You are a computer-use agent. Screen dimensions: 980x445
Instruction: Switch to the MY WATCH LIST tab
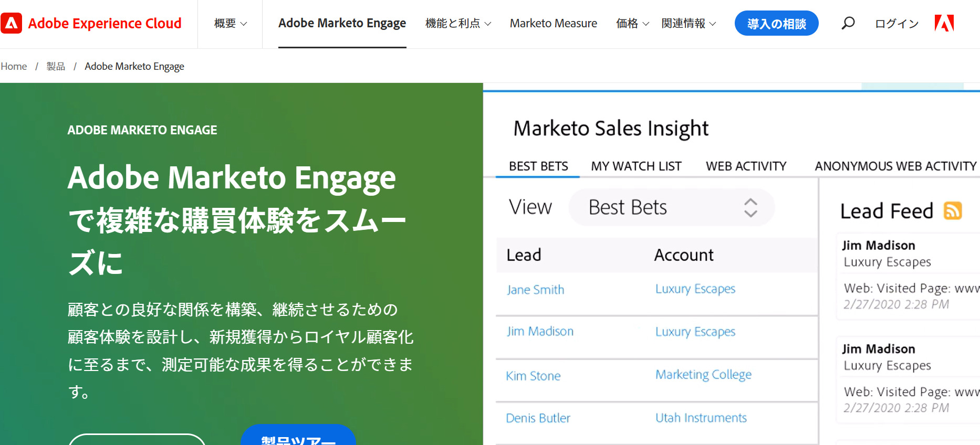pos(636,166)
